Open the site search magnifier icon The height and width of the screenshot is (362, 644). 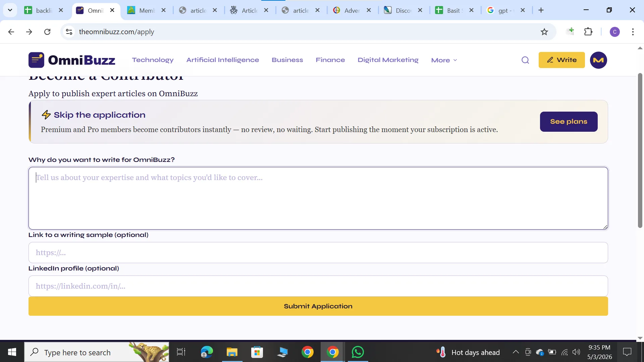525,60
